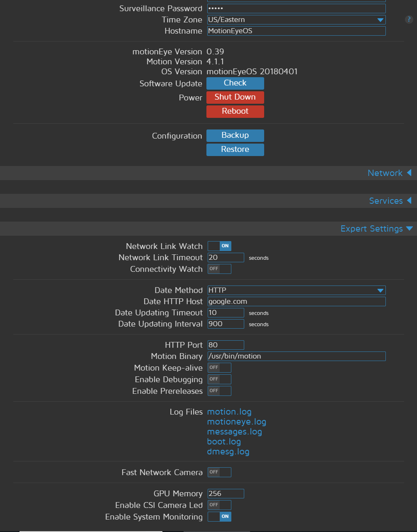Click the help question mark icon

point(409,20)
